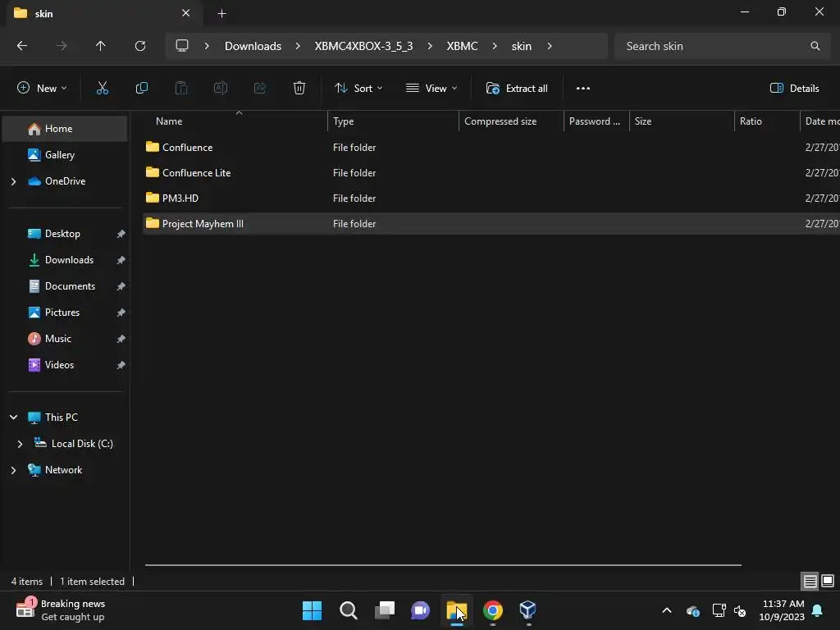Viewport: 840px width, 630px height.
Task: Toggle the Details pane
Action: pos(794,89)
